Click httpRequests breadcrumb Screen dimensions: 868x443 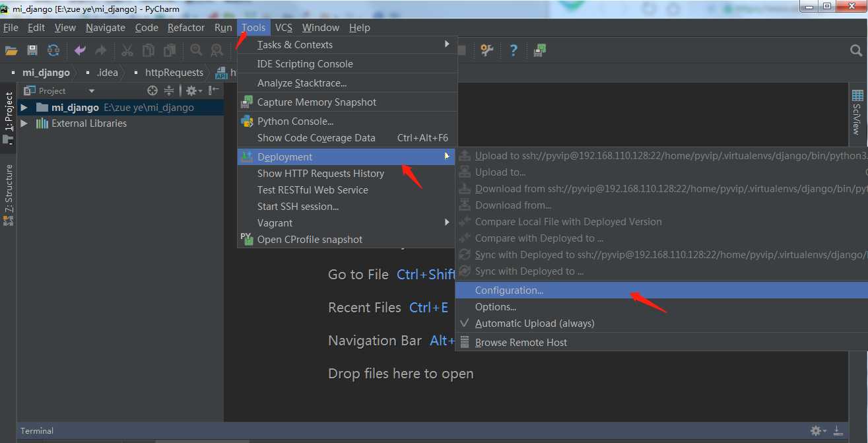(174, 73)
